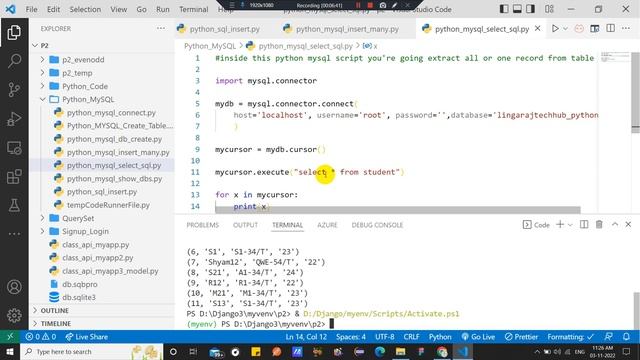Open the AZURE panel tab
Image resolution: width=640 pixels, height=360 pixels.
click(x=327, y=225)
